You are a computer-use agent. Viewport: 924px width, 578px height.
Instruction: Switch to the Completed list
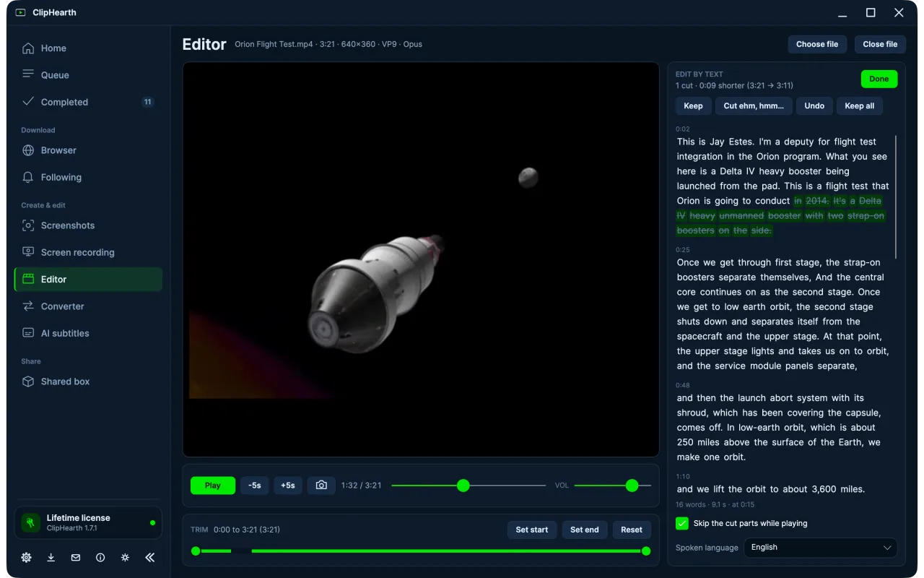88,102
